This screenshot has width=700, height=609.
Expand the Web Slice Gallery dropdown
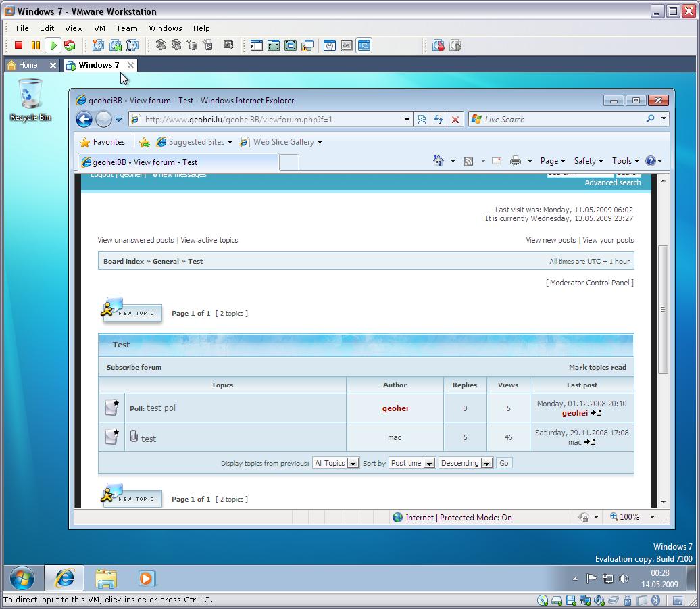[x=320, y=142]
